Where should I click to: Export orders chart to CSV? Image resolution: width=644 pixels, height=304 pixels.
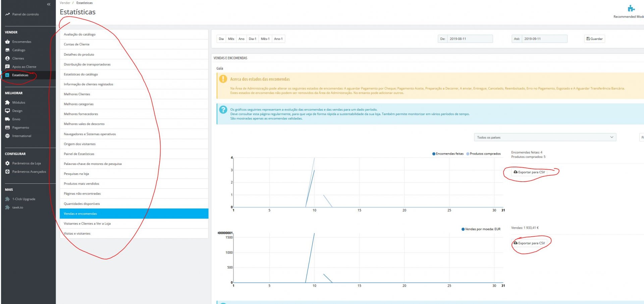(x=529, y=172)
